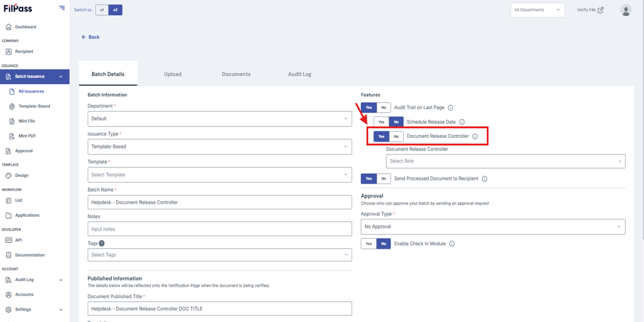
Task: Set Enable Check In Module to No
Action: (x=383, y=244)
